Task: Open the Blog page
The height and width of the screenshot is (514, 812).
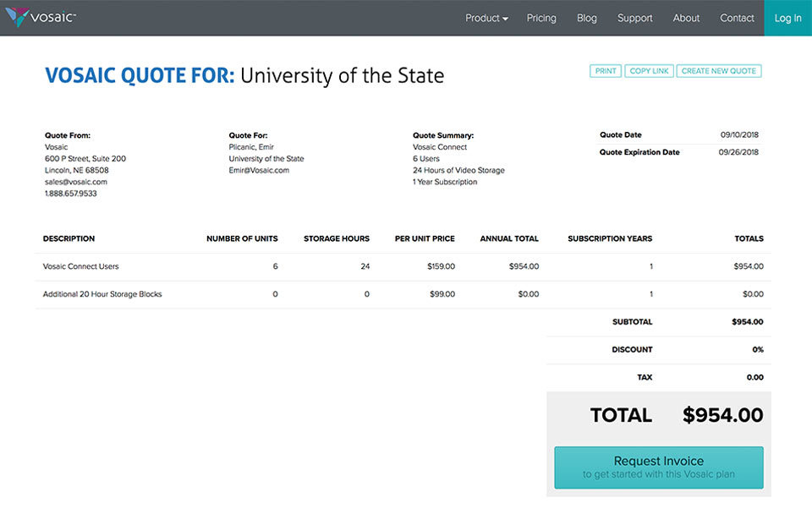Action: [587, 18]
